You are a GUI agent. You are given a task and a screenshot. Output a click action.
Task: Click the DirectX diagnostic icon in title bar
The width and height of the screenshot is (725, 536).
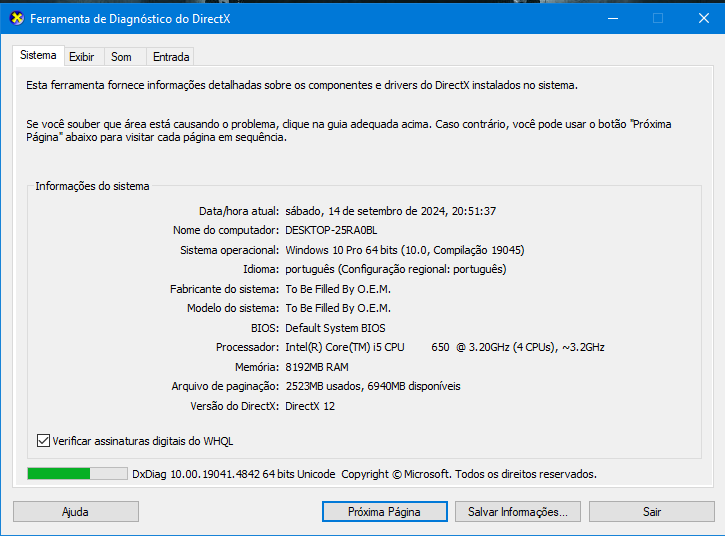(17, 18)
